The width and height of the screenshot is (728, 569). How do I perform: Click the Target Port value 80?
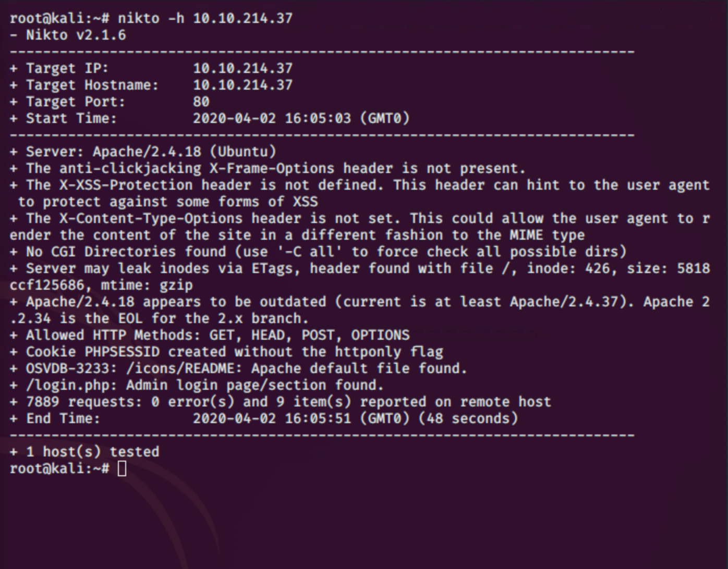201,102
